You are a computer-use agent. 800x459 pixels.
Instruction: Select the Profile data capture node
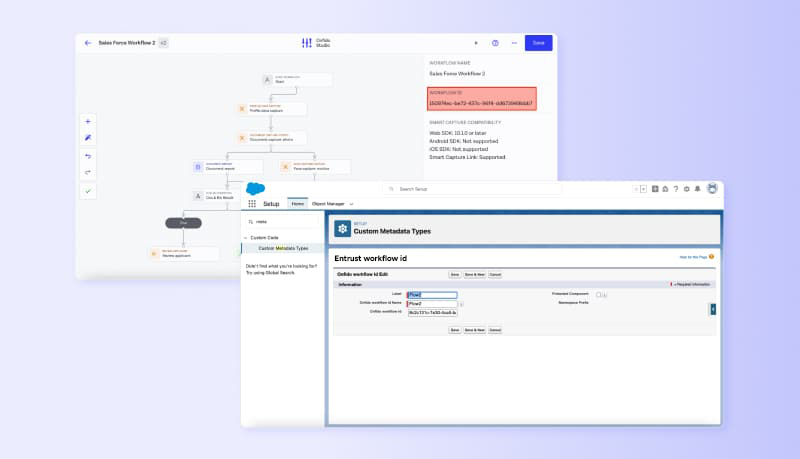[271, 109]
